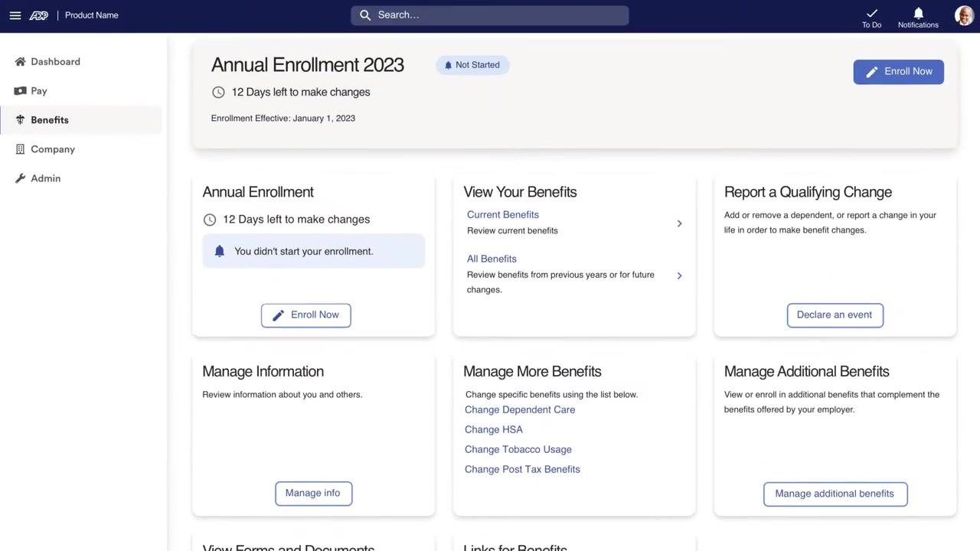The height and width of the screenshot is (551, 980).
Task: Click the blue Enroll Now banner button
Action: (x=899, y=72)
